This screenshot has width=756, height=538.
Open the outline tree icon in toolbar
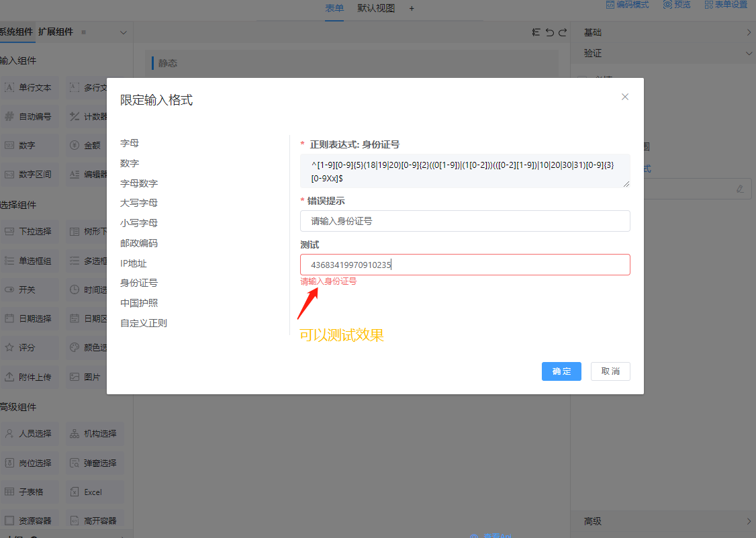536,32
